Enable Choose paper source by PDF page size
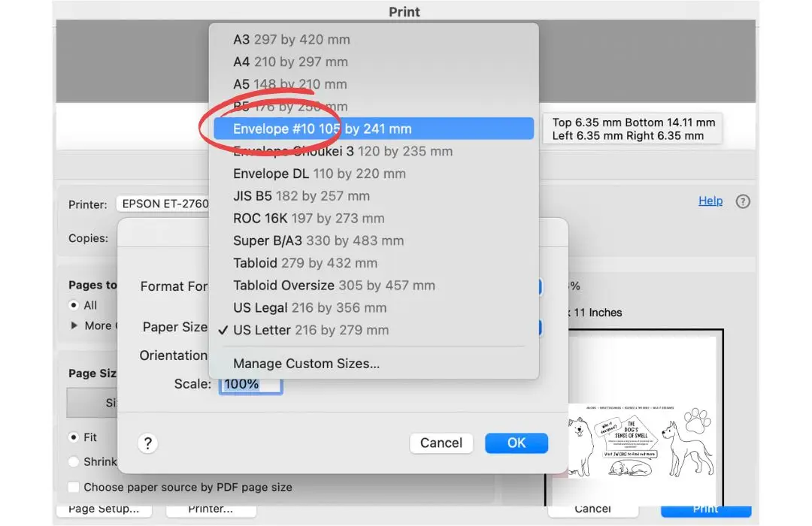The height and width of the screenshot is (526, 812). click(x=74, y=487)
